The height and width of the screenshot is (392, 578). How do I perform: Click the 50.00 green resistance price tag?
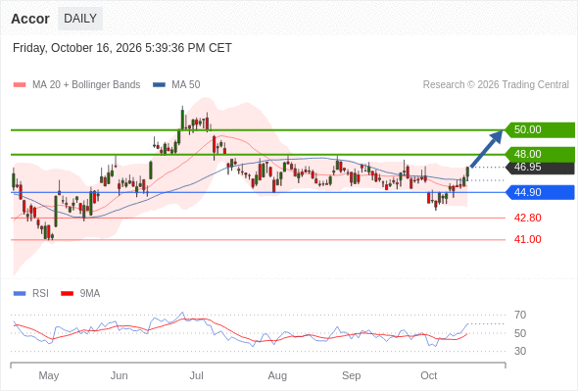541,129
